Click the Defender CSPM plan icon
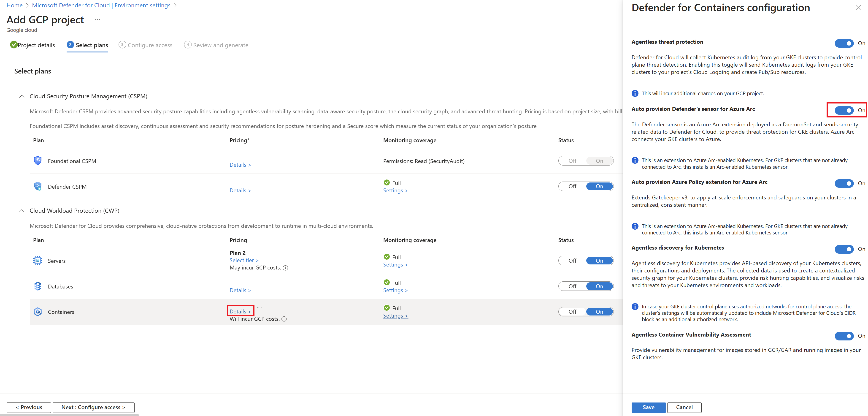 click(37, 186)
